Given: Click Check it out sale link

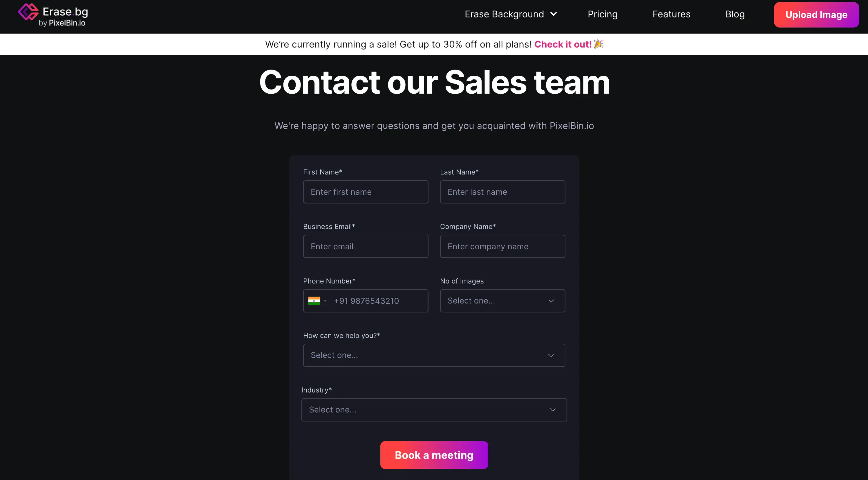Looking at the screenshot, I should [563, 44].
